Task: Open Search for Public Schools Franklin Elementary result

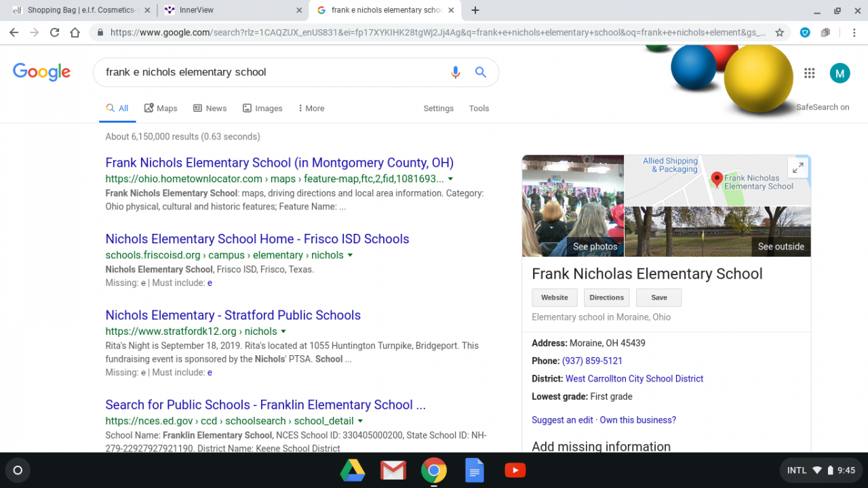Action: [x=265, y=405]
